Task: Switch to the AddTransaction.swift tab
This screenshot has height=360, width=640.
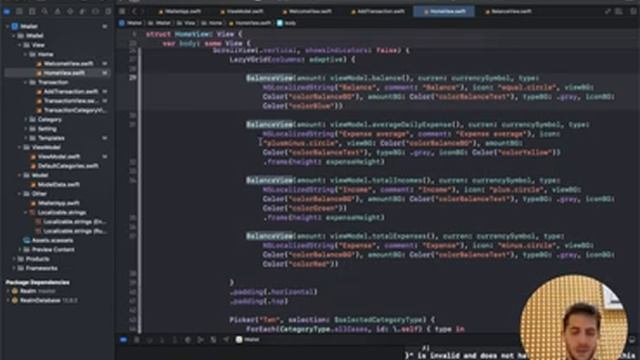Action: (x=378, y=11)
